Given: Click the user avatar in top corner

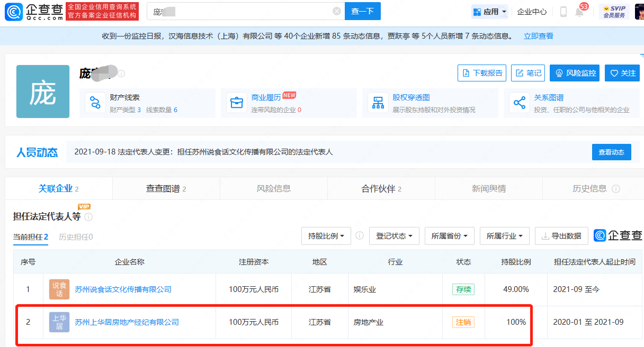Looking at the screenshot, I should (639, 11).
